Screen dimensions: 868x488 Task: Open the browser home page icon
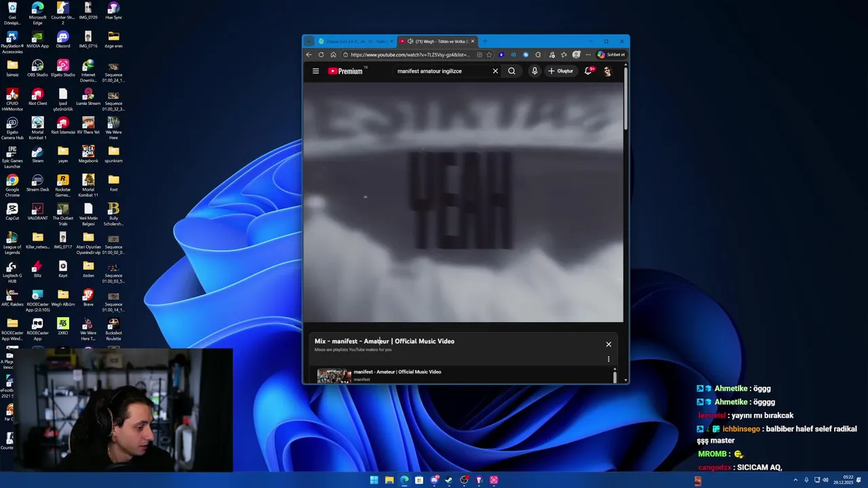coord(333,55)
